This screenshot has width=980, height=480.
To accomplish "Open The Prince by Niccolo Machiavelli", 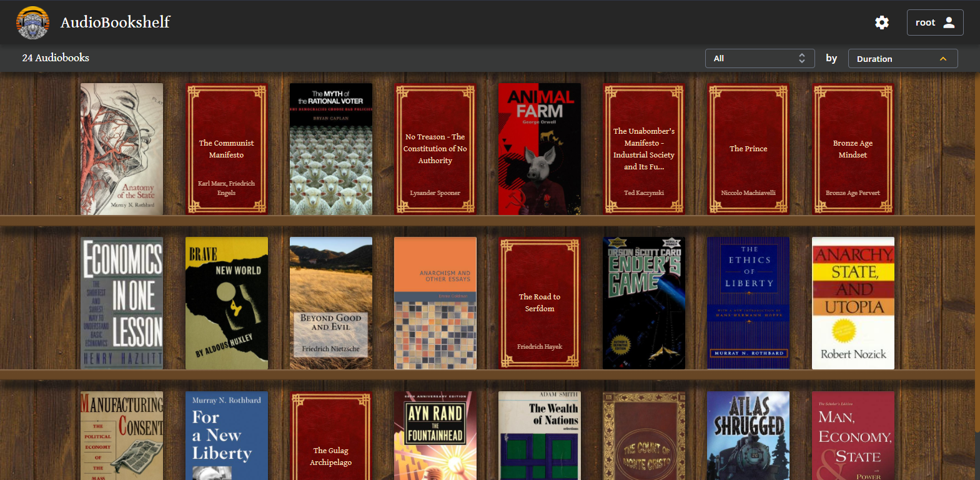I will pyautogui.click(x=748, y=149).
